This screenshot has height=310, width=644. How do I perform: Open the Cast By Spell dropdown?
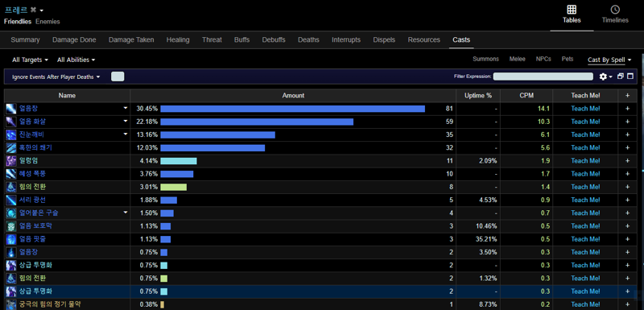pyautogui.click(x=609, y=60)
